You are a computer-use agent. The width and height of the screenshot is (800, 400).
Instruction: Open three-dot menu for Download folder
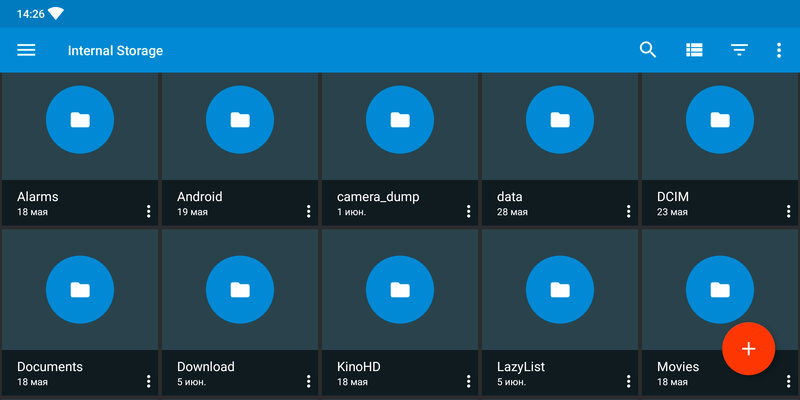click(x=308, y=381)
